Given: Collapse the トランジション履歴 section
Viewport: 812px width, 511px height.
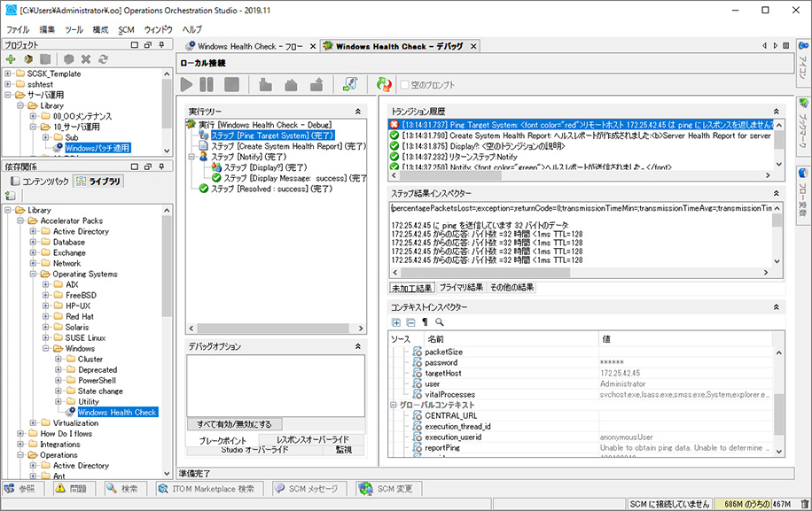Looking at the screenshot, I should (777, 111).
